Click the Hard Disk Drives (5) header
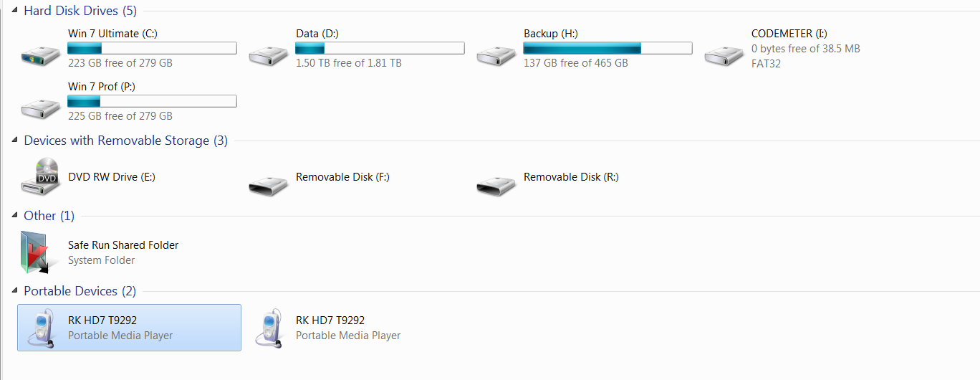This screenshot has height=380, width=980. (x=80, y=11)
